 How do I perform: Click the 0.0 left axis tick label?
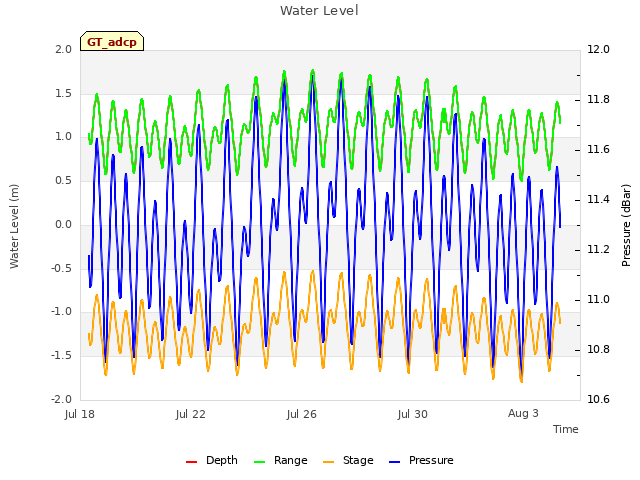point(64,224)
